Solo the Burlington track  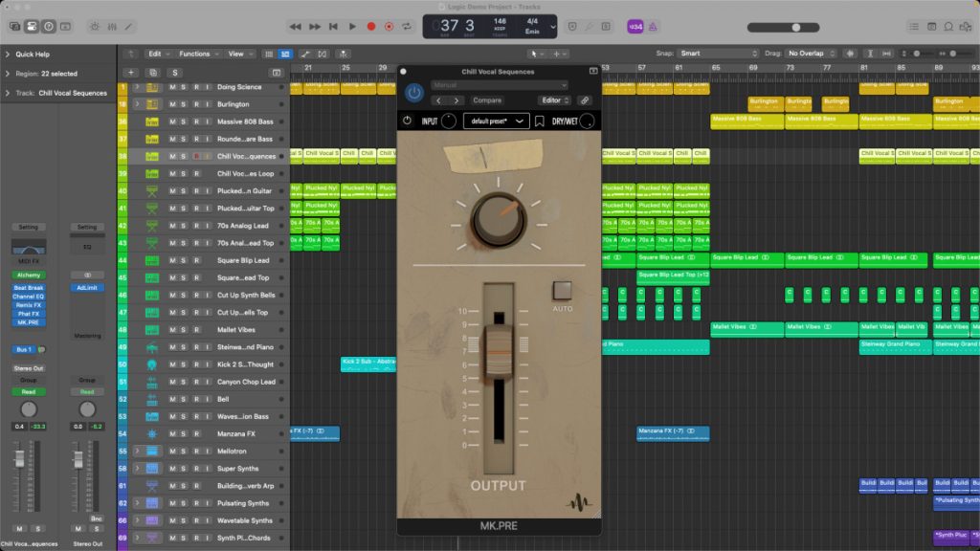tap(183, 104)
